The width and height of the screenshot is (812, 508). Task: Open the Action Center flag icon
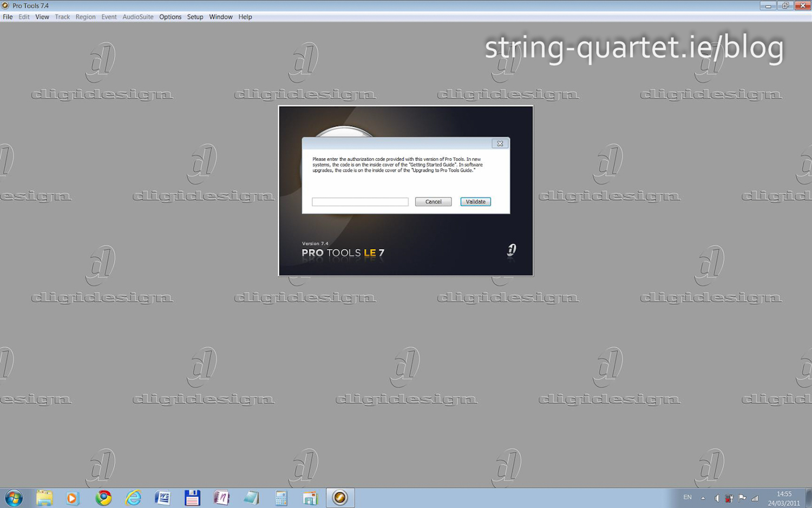[x=742, y=498]
